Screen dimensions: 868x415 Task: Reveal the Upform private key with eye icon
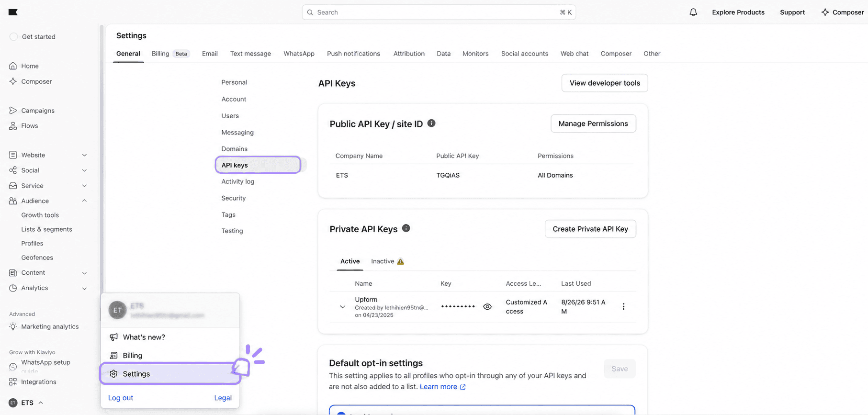pos(487,307)
